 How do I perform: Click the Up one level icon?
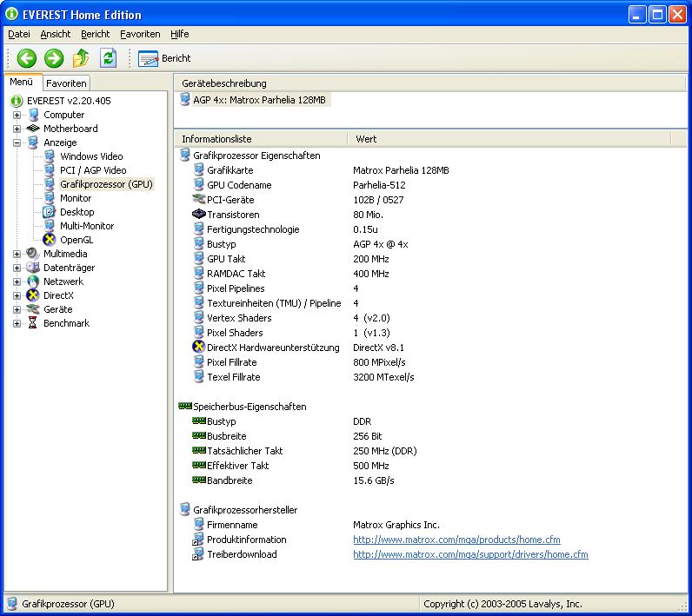81,58
